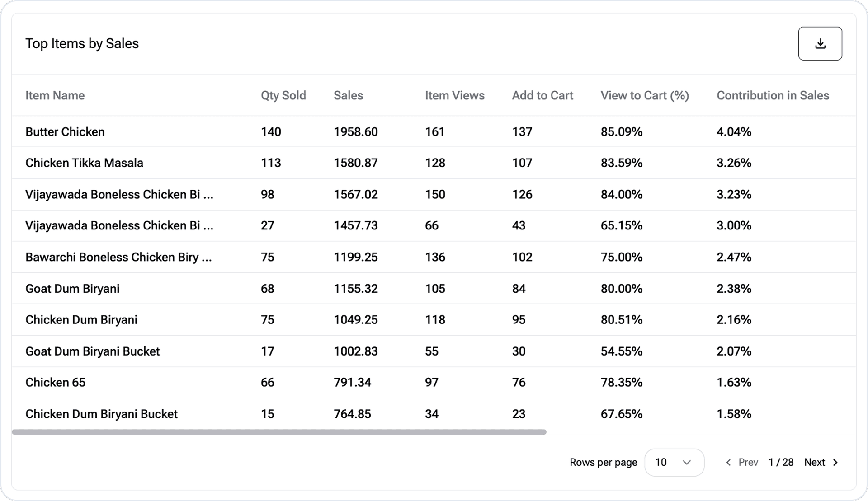Click the contribution value 2.47%
The image size is (868, 501).
734,257
